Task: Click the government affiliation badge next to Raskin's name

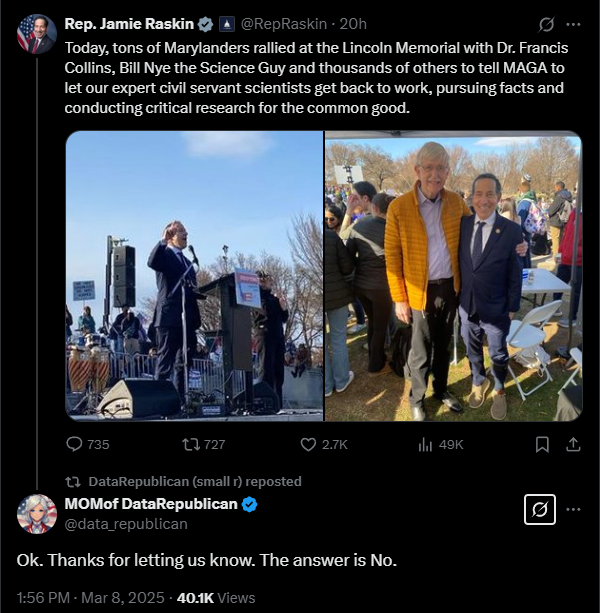Action: point(226,24)
